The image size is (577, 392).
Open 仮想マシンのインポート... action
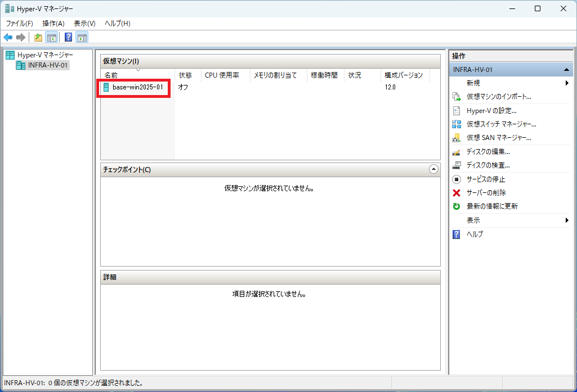(x=499, y=97)
